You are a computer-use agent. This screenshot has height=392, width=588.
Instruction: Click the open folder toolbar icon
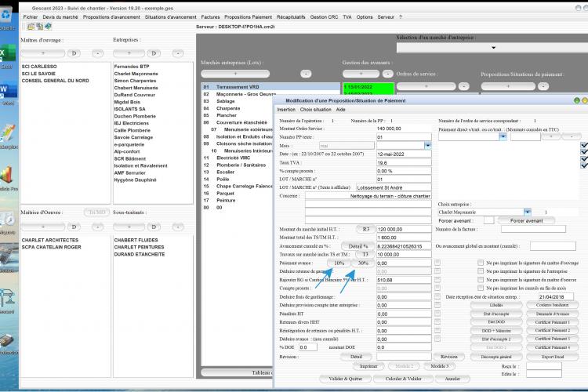click(31, 27)
